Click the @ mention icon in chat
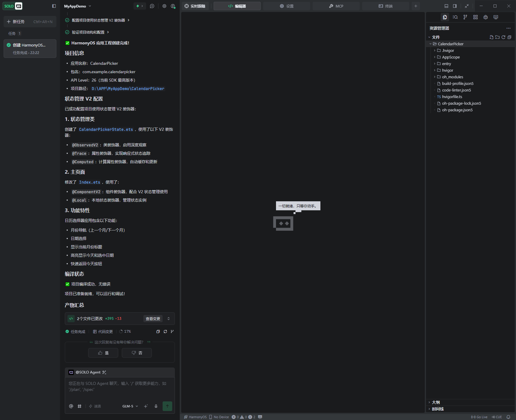This screenshot has height=420, width=516. [71, 406]
